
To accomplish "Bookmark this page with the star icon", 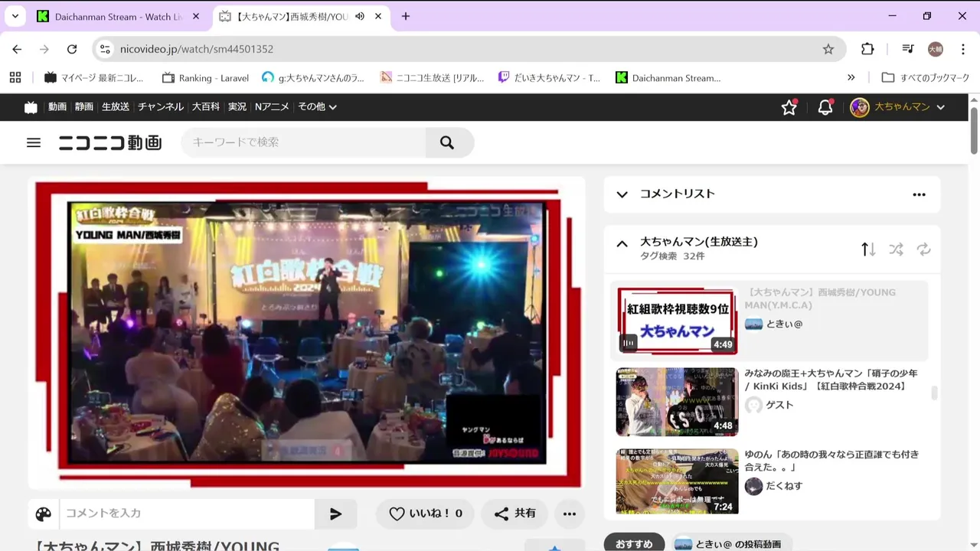I will point(828,49).
